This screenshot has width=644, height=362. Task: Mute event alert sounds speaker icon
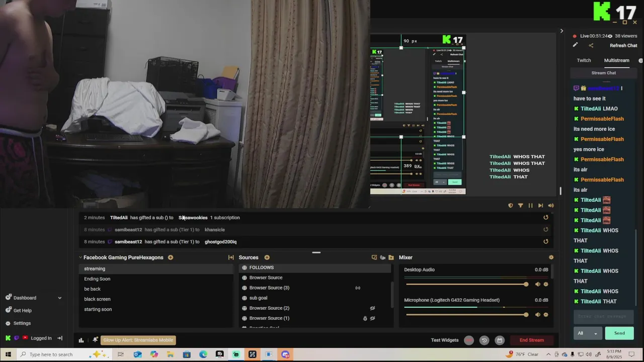click(551, 206)
